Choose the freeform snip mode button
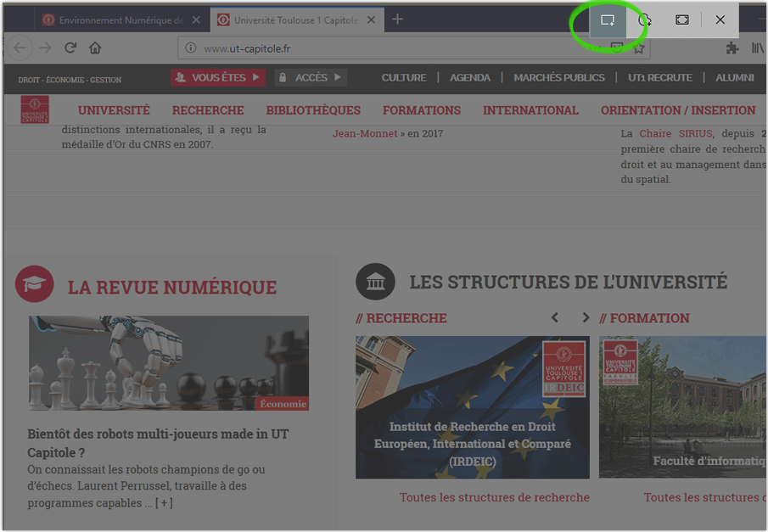The width and height of the screenshot is (768, 532). coord(645,20)
